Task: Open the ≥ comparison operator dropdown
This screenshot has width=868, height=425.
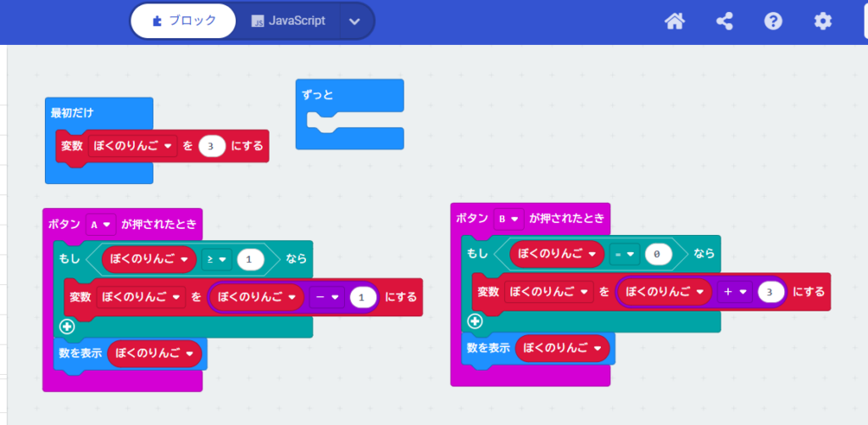Action: (x=217, y=260)
